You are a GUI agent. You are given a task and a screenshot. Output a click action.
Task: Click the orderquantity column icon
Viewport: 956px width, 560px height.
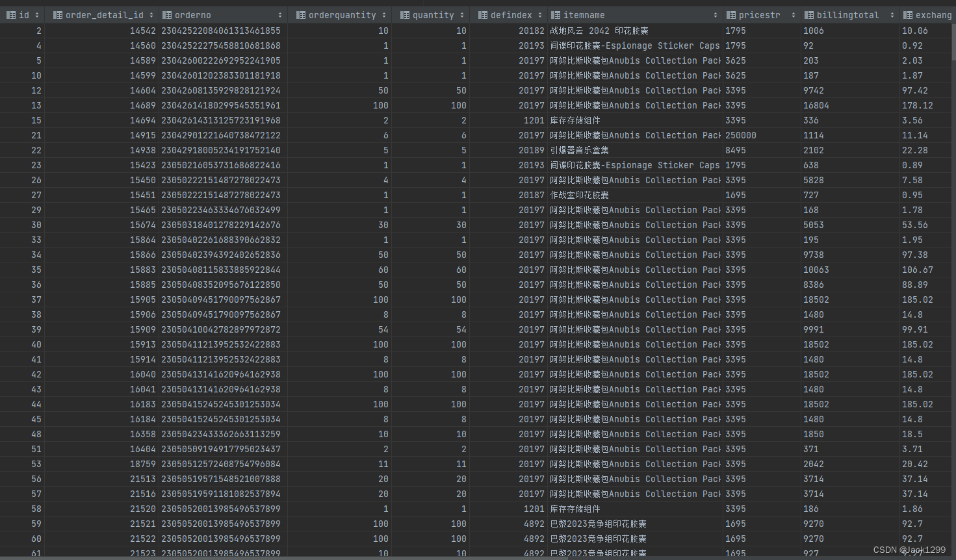(301, 15)
